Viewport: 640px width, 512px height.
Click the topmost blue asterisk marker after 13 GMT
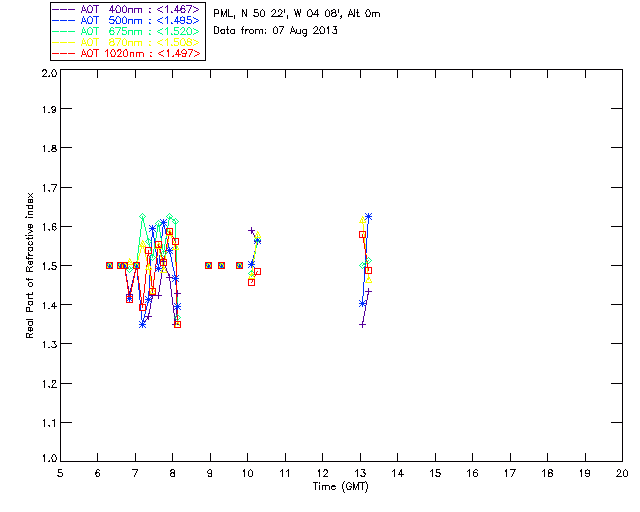click(369, 216)
